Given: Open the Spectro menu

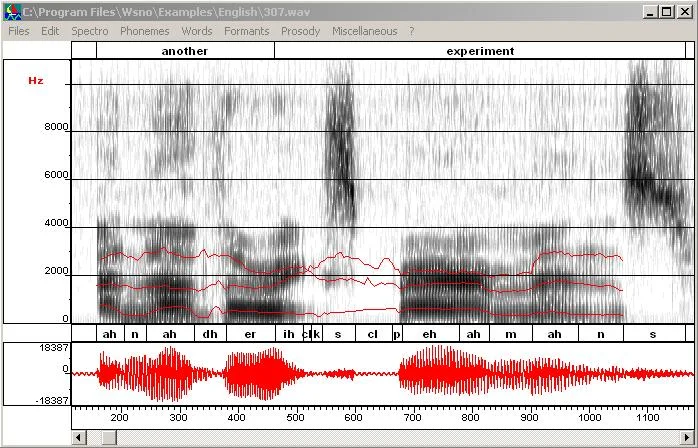Looking at the screenshot, I should (89, 31).
